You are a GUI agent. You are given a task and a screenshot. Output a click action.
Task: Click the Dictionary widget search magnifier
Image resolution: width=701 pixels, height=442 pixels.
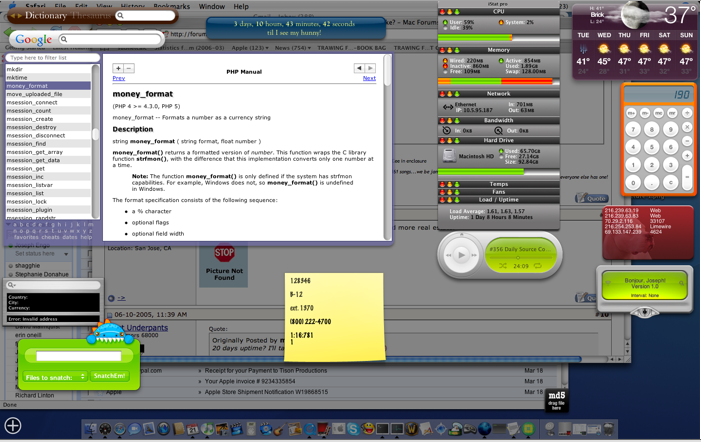(x=120, y=16)
